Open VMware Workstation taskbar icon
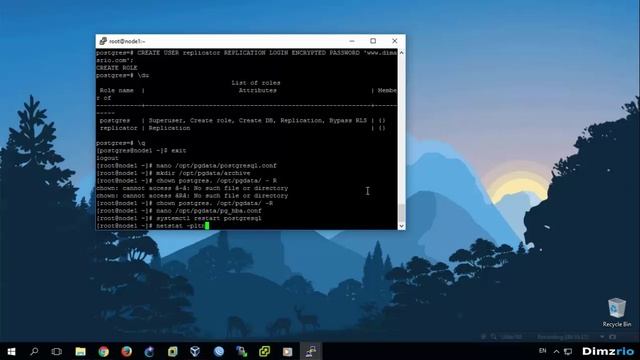The width and height of the screenshot is (640, 360). click(x=173, y=351)
